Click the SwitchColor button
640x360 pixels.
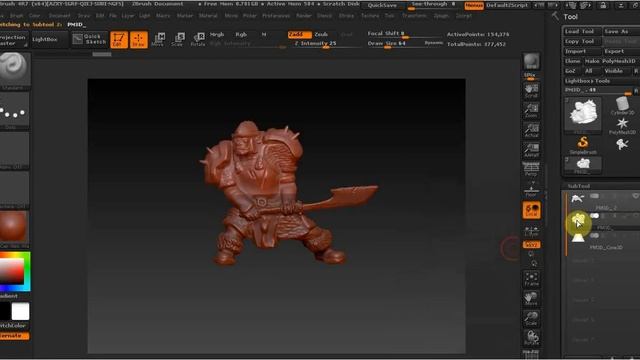click(x=13, y=326)
